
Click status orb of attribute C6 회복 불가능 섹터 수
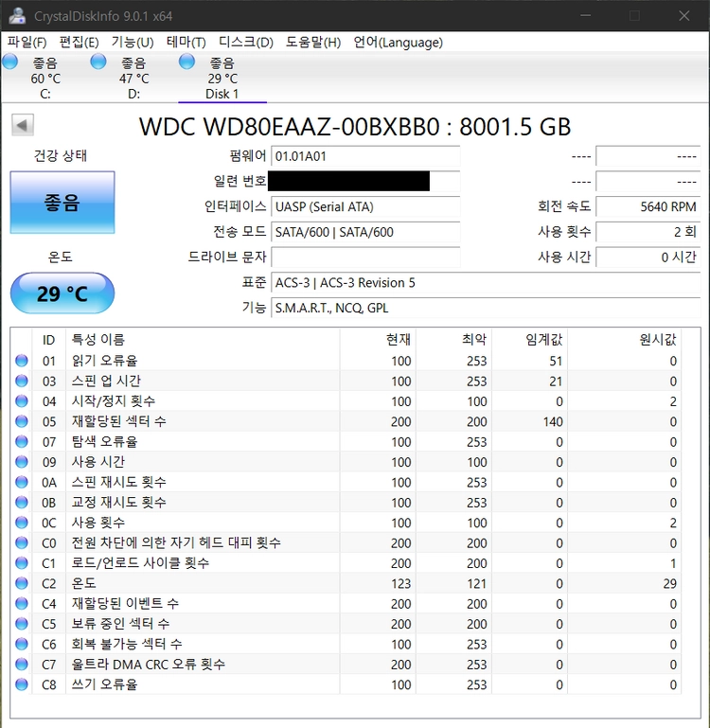tap(22, 644)
